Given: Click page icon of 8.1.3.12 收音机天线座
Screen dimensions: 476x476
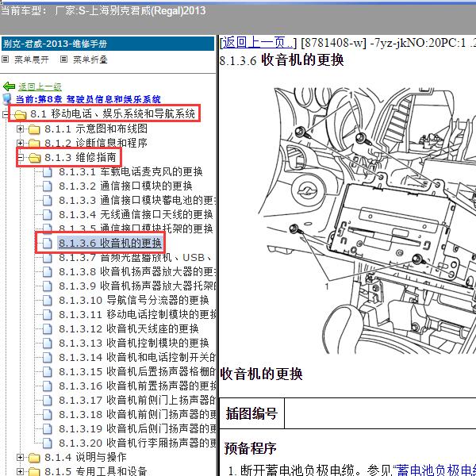Looking at the screenshot, I should pos(48,328).
